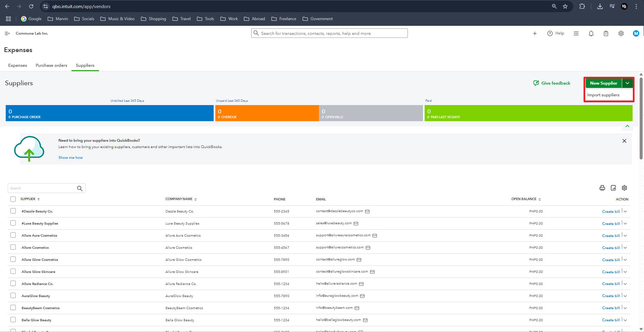Open the Chrome three-dot menu
The height and width of the screenshot is (332, 644).
pyautogui.click(x=636, y=6)
